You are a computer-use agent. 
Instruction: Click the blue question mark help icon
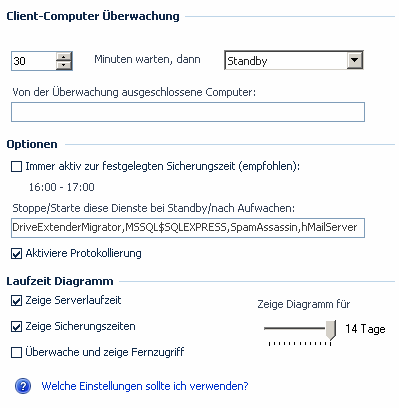(x=23, y=386)
